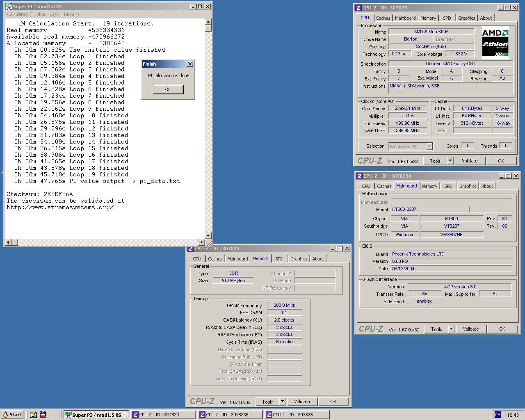Click the Core Voltage value 1.632 V
This screenshot has width=525, height=420.
point(459,54)
